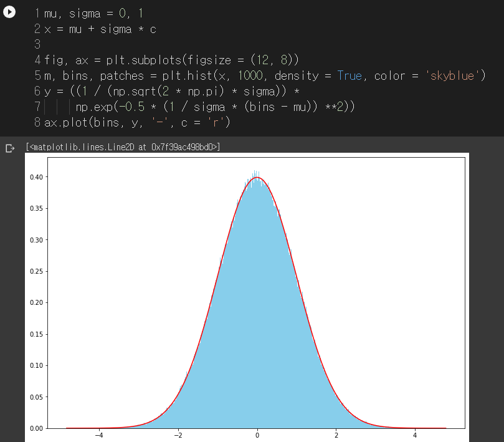Click y-axis label 0.40 on plot
Image resolution: width=504 pixels, height=442 pixels.
[36, 177]
